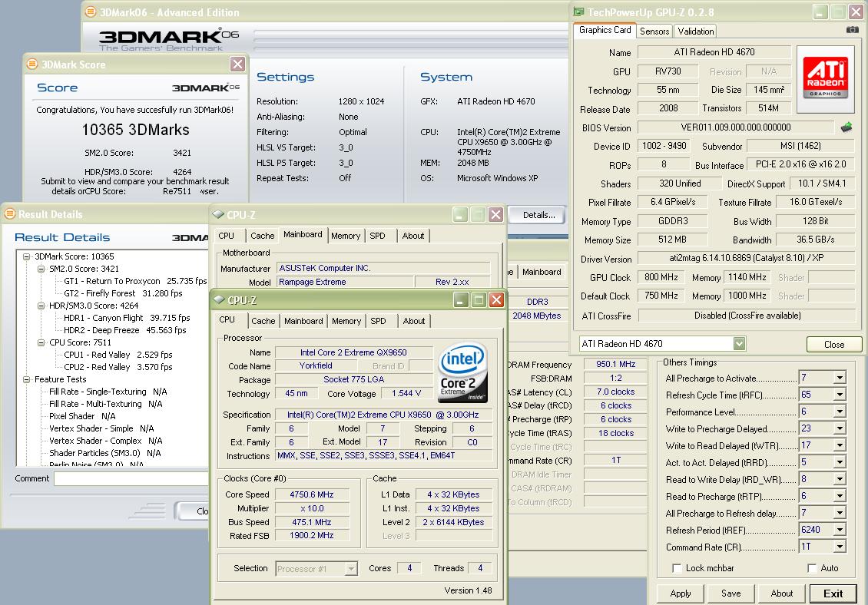Open Write to Read Delayed (tWTR) dropdown
Screen dimensions: 868x605
click(x=840, y=445)
